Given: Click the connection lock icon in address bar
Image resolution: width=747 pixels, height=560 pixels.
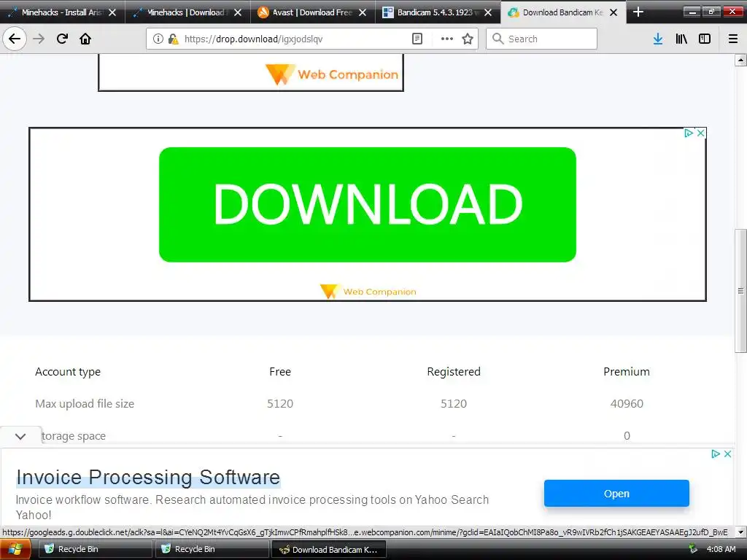Looking at the screenshot, I should 173,39.
